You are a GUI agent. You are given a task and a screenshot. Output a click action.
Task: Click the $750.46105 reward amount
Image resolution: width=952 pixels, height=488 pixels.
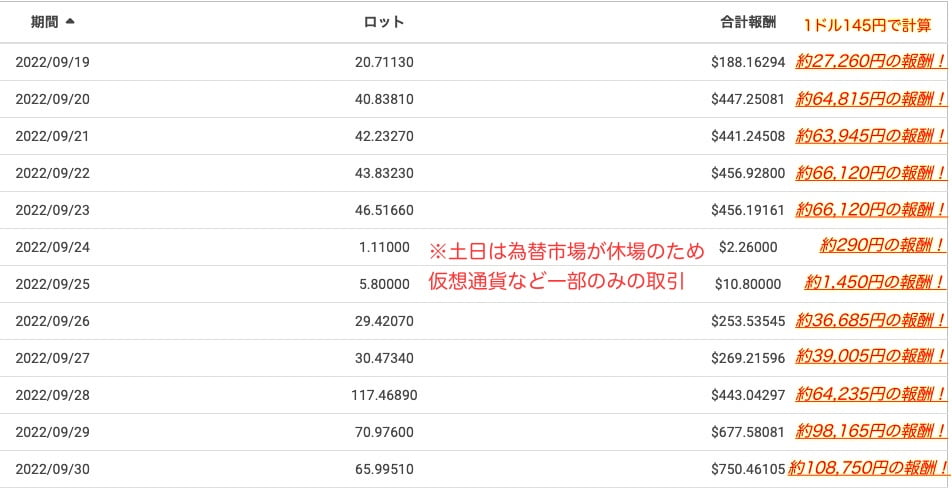click(748, 467)
